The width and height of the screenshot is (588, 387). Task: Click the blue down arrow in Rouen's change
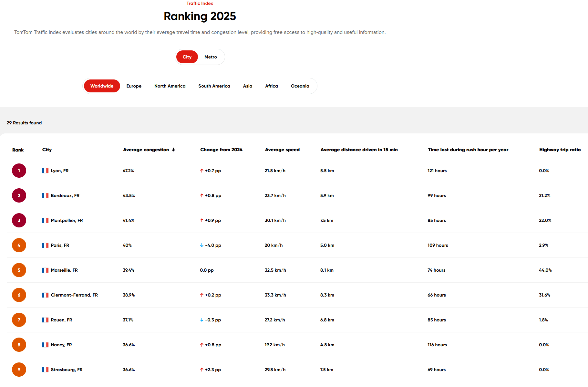tap(202, 320)
